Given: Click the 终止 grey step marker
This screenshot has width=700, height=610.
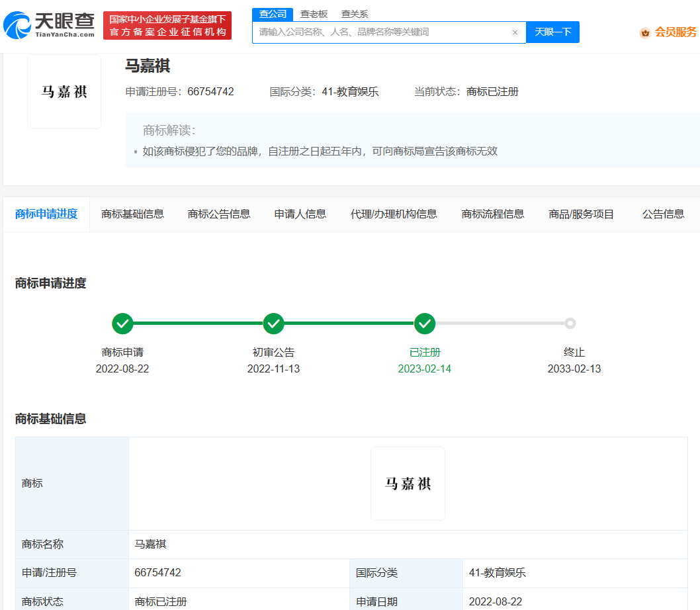Looking at the screenshot, I should click(570, 324).
